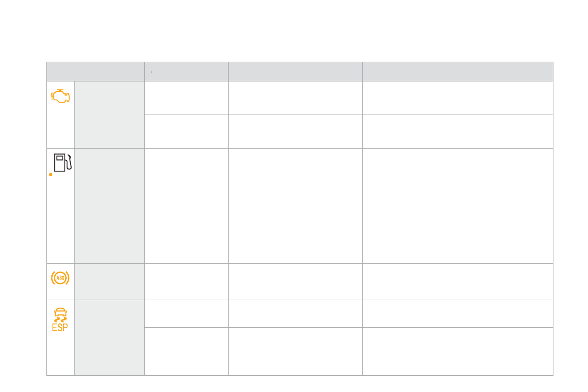Image resolution: width=588 pixels, height=392 pixels.
Task: Click the second-column cell in the ABS row
Action: 186,281
